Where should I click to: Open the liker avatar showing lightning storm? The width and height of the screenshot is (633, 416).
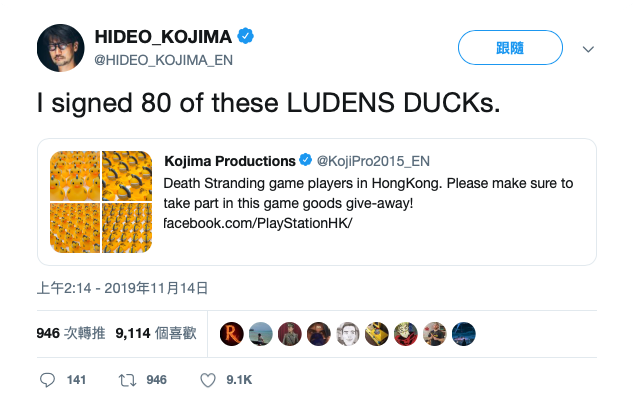463,333
